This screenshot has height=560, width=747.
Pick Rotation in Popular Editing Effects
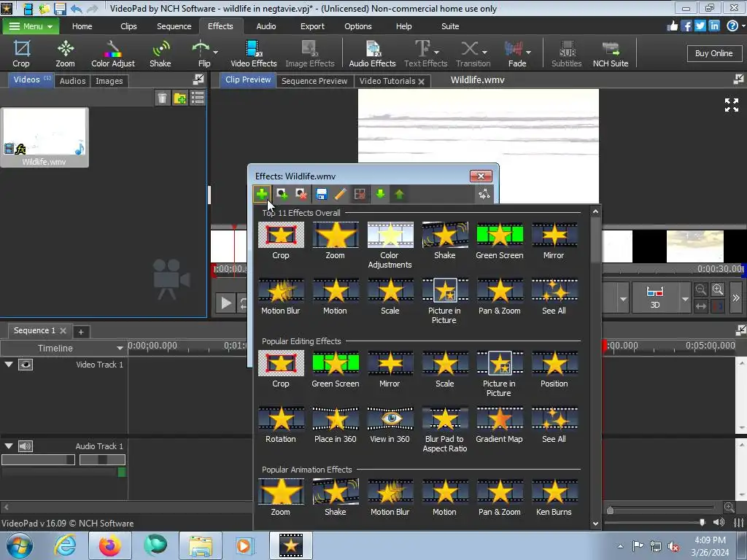point(281,425)
